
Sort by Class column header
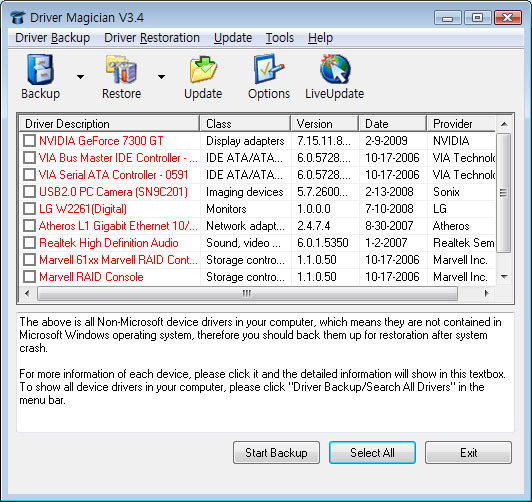pos(245,123)
